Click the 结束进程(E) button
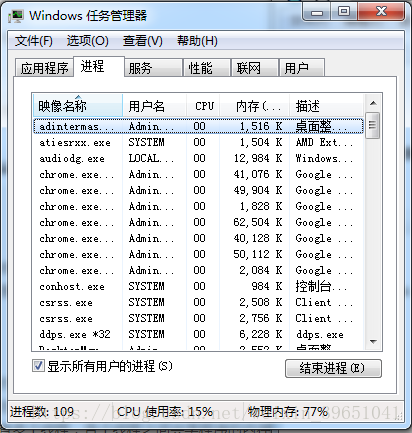Image resolution: width=412 pixels, height=433 pixels. [333, 368]
